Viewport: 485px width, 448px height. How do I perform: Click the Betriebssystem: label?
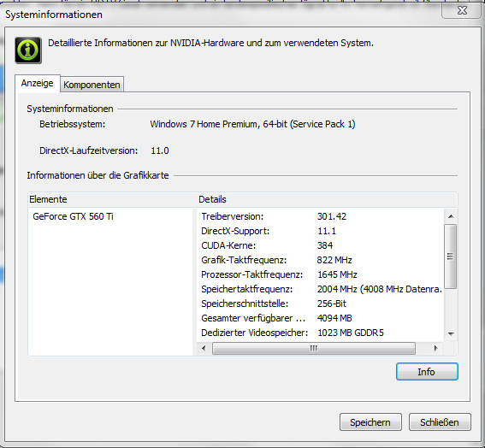click(73, 124)
